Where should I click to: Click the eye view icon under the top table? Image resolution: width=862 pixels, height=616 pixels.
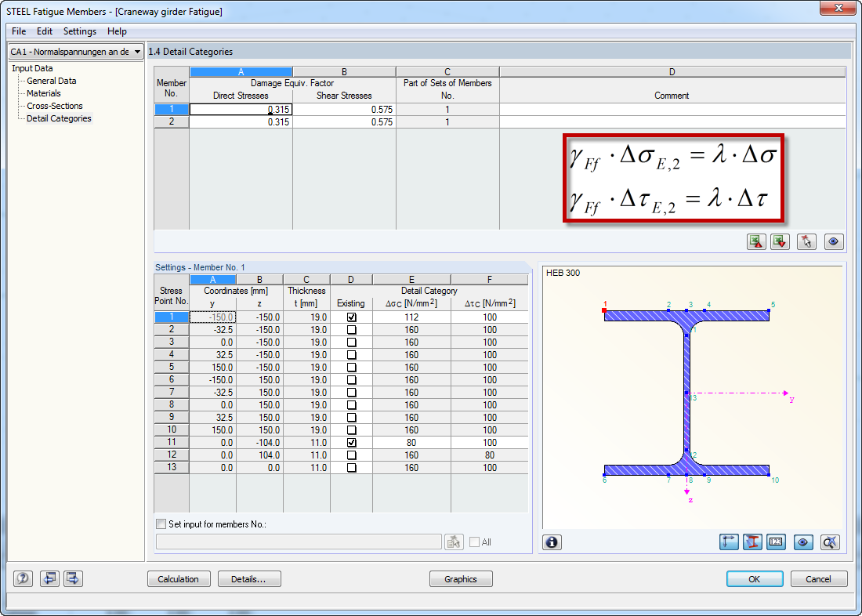pos(834,241)
